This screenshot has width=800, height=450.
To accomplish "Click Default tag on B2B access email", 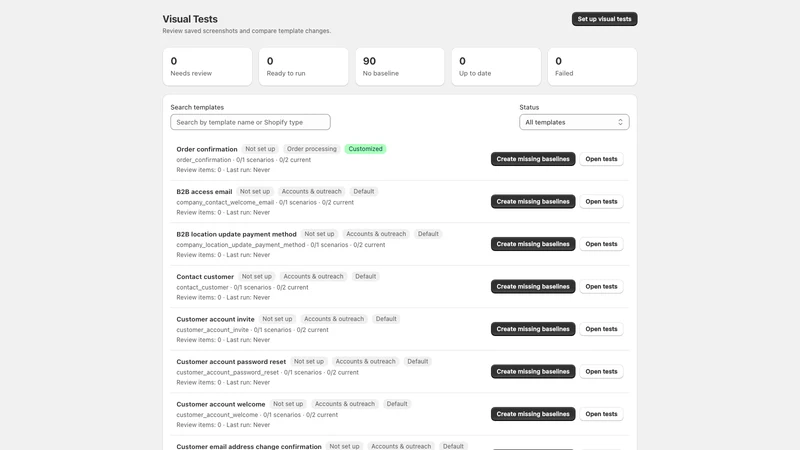I will pyautogui.click(x=364, y=191).
